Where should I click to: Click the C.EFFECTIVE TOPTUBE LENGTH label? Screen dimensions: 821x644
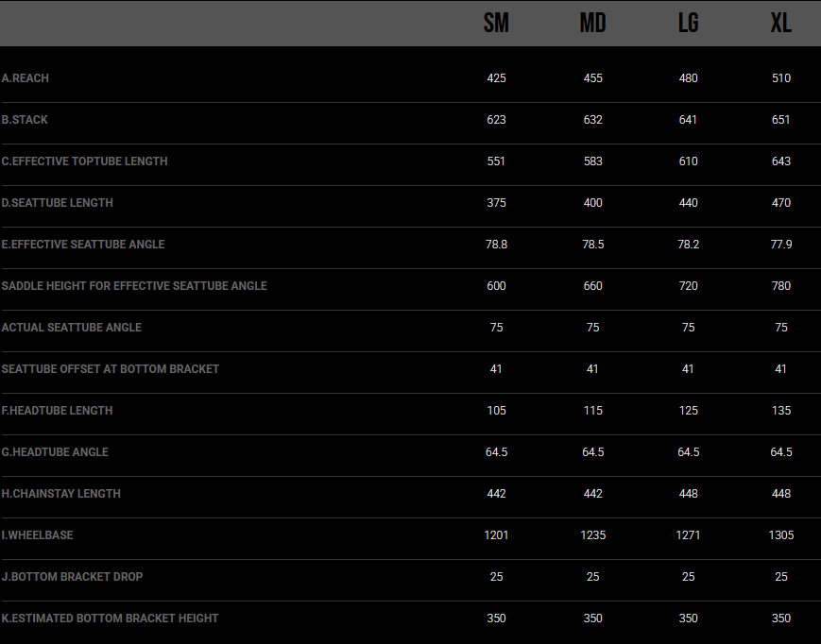click(x=85, y=161)
